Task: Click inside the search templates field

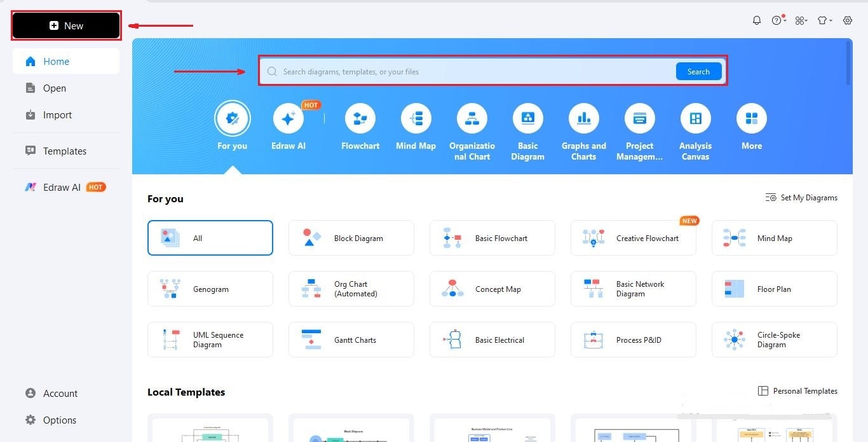Action: tap(445, 71)
